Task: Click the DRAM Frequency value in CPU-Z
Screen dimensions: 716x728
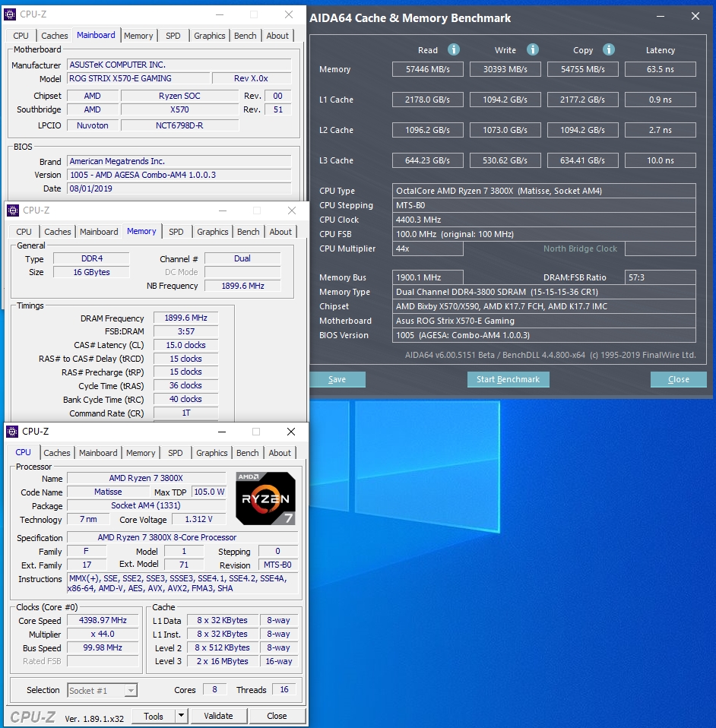Action: pyautogui.click(x=185, y=318)
